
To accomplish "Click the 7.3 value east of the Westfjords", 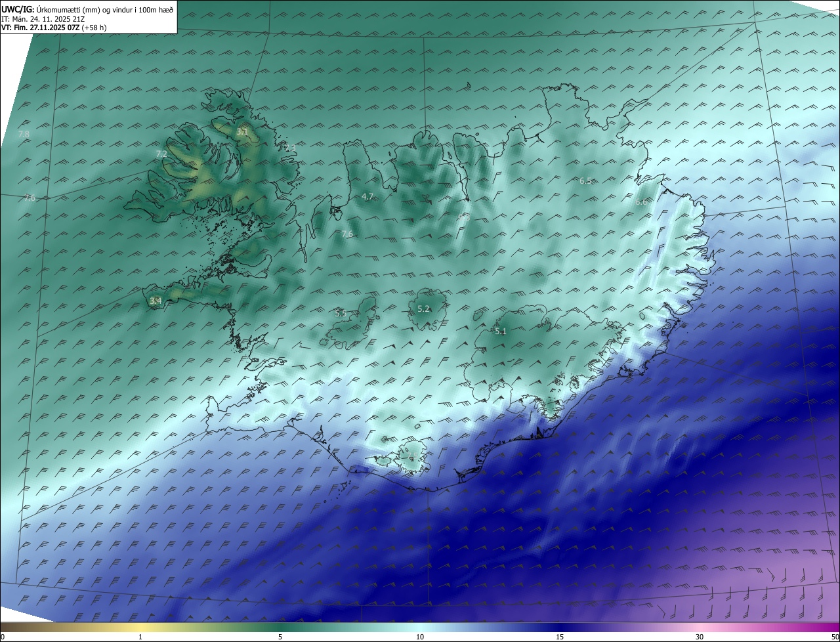I will 290,148.
